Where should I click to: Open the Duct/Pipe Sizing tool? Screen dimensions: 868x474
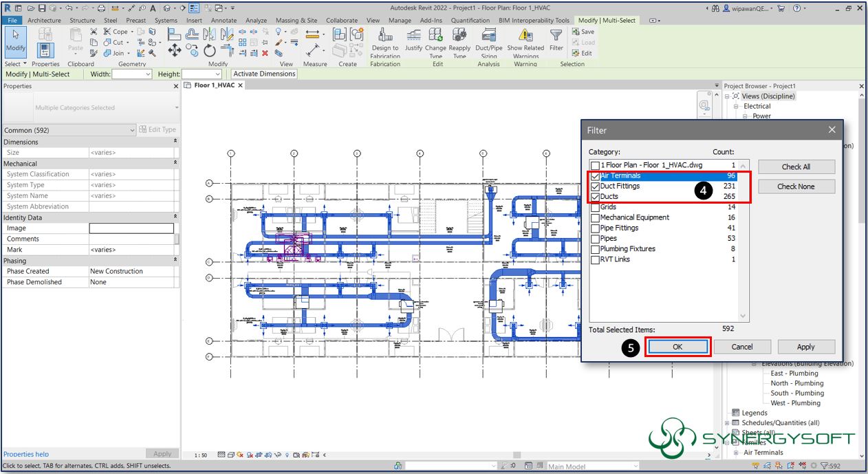[x=489, y=43]
